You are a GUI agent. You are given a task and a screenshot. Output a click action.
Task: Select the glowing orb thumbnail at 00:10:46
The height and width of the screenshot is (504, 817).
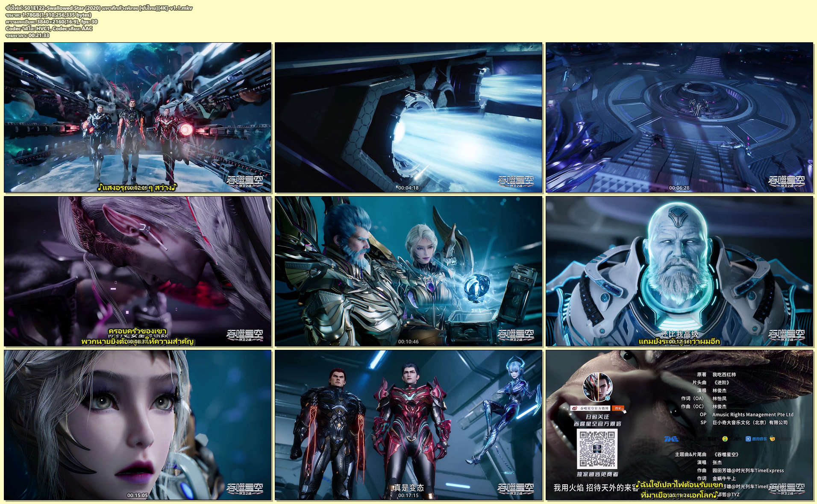[408, 271]
